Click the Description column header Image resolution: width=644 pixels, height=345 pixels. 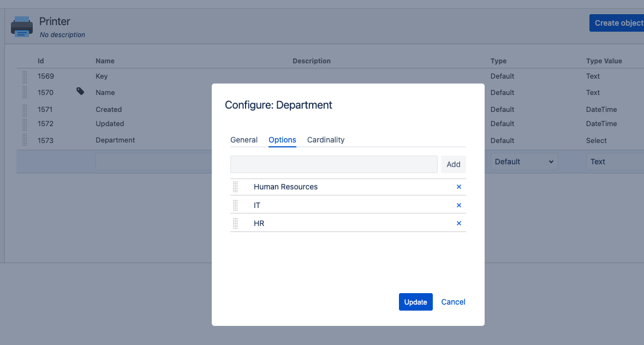311,61
